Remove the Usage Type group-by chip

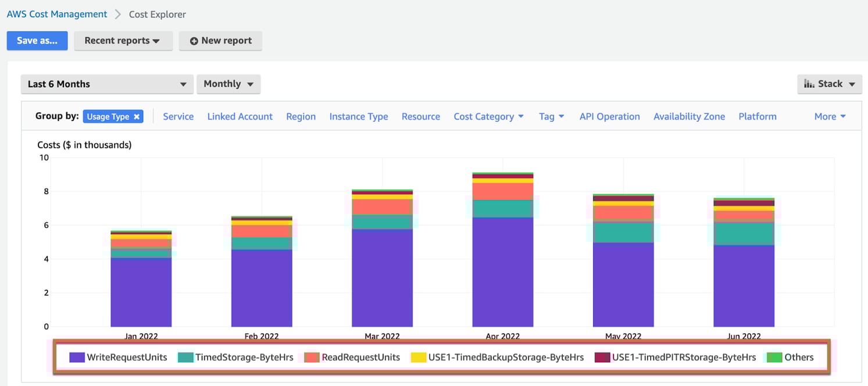(x=136, y=116)
